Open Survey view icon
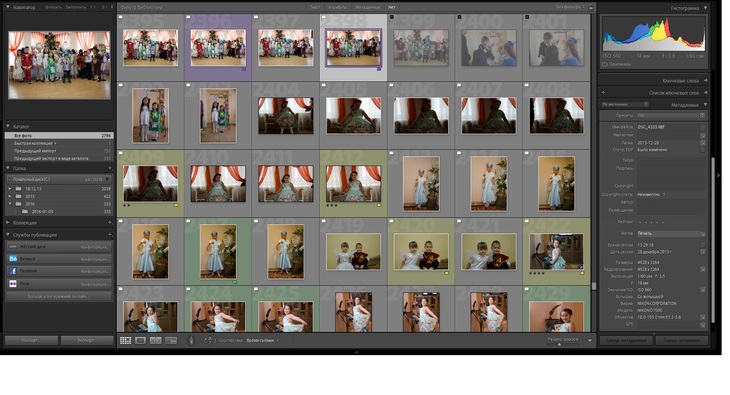This screenshot has width=730, height=395. [x=171, y=341]
